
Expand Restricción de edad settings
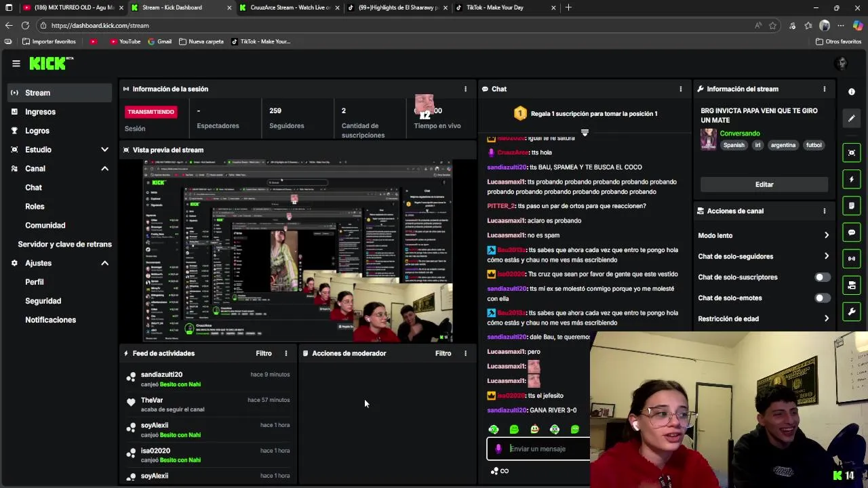click(x=764, y=319)
